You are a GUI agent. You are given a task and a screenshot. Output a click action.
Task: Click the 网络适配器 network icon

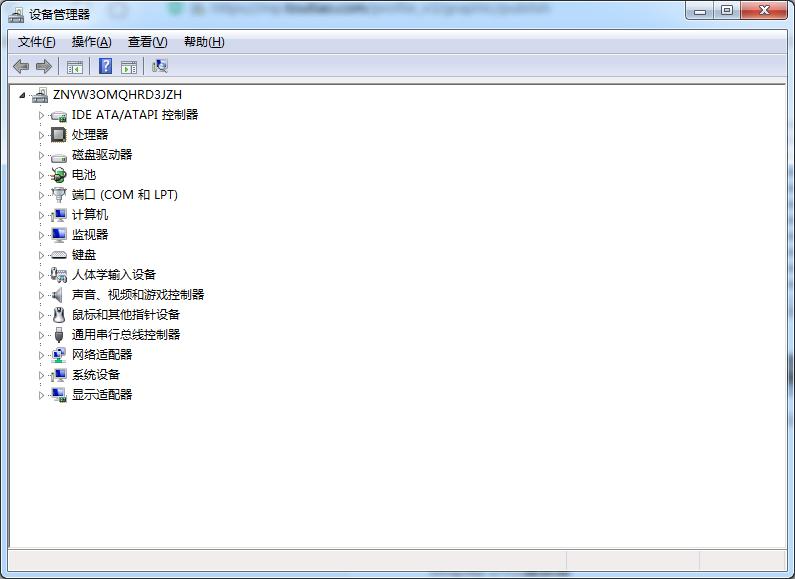(59, 355)
